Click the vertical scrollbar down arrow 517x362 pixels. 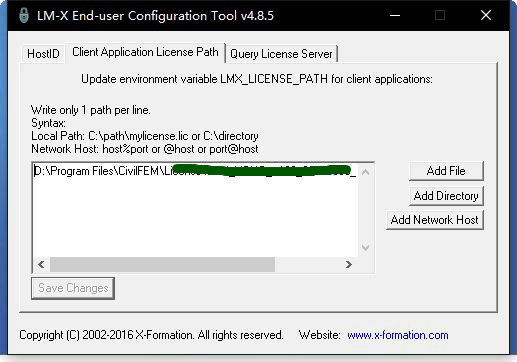365,248
